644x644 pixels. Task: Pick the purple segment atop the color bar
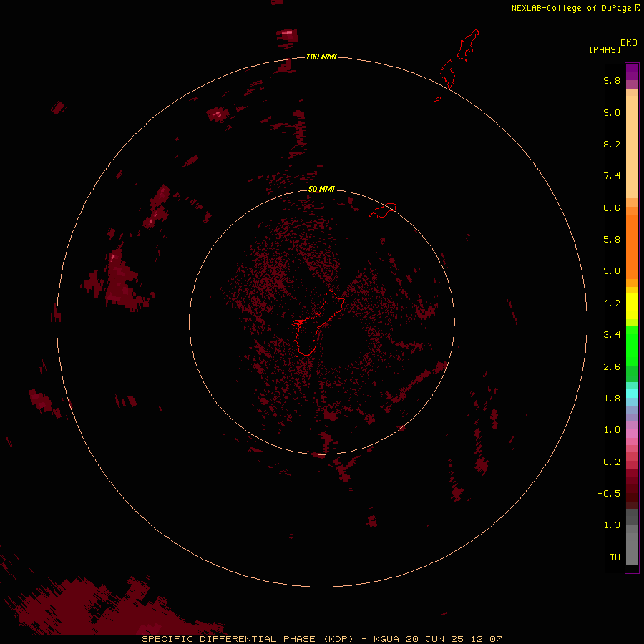coord(632,72)
